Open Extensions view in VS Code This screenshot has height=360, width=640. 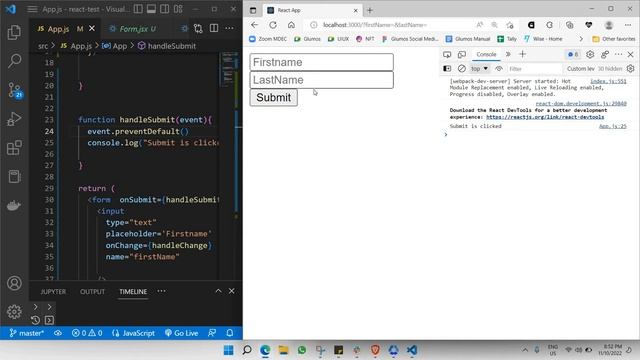pos(14,148)
